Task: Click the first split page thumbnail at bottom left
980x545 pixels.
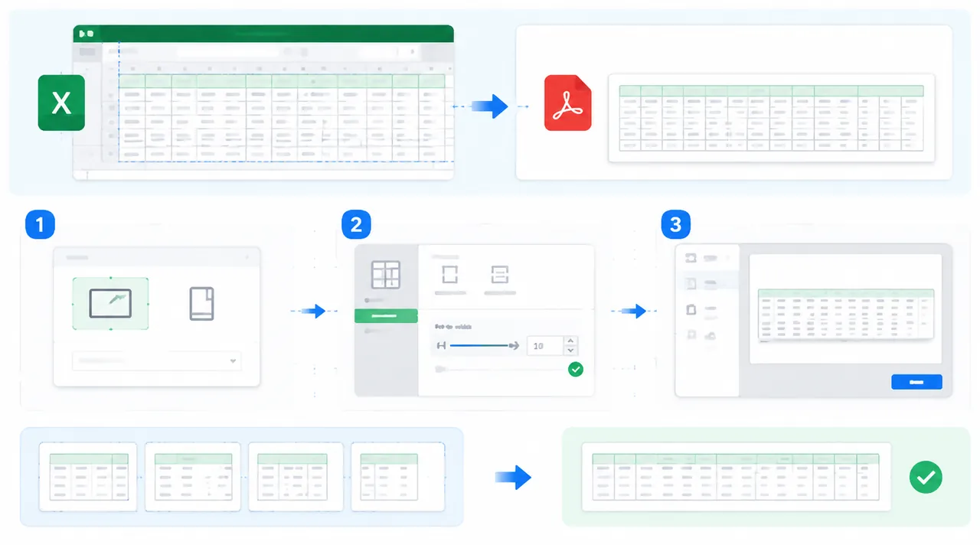Action: [89, 476]
